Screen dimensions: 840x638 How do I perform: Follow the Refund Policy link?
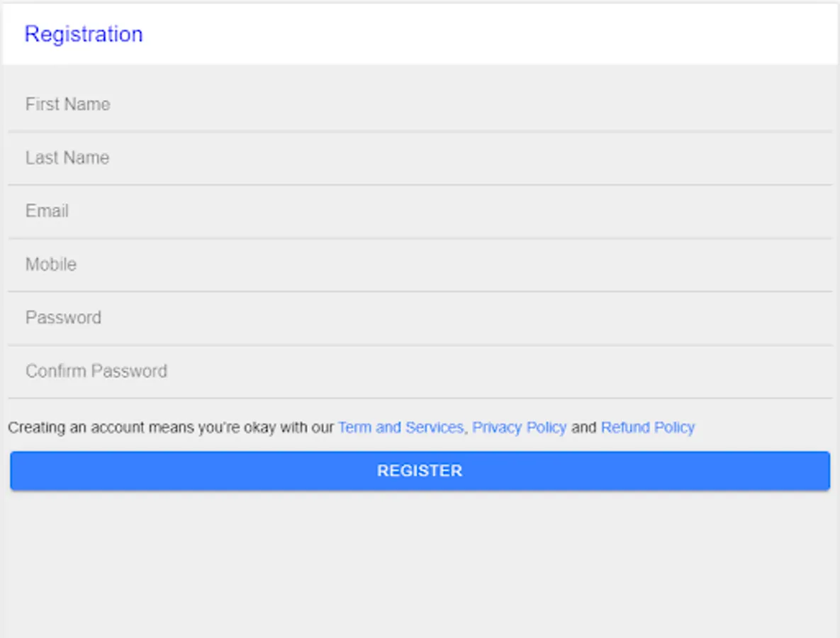(x=647, y=427)
